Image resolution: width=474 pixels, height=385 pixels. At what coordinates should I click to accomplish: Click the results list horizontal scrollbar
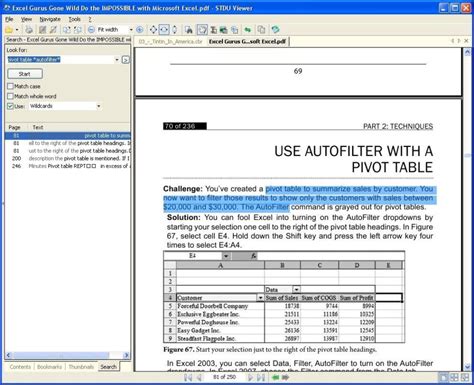61,355
